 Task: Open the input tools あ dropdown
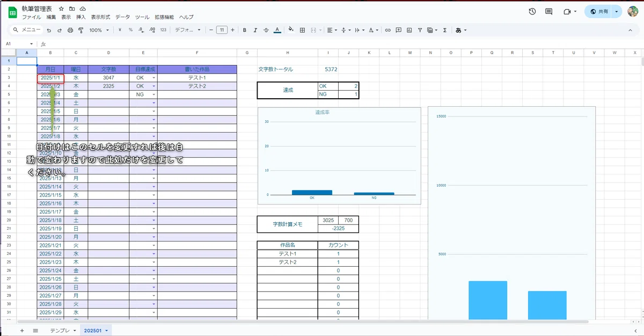coord(461,30)
